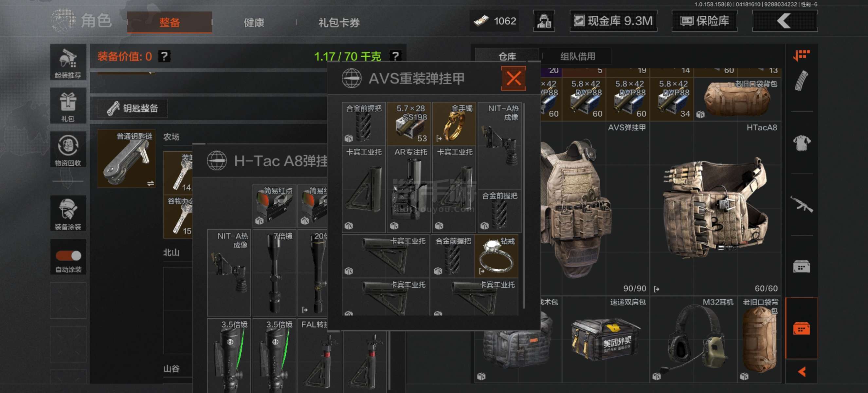Open the 保险库 safe button
868x393 pixels.
click(704, 21)
